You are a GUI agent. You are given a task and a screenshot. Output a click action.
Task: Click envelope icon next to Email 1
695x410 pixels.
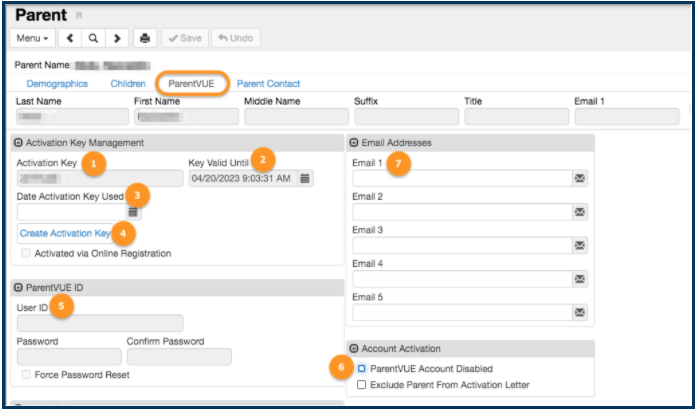pos(579,178)
